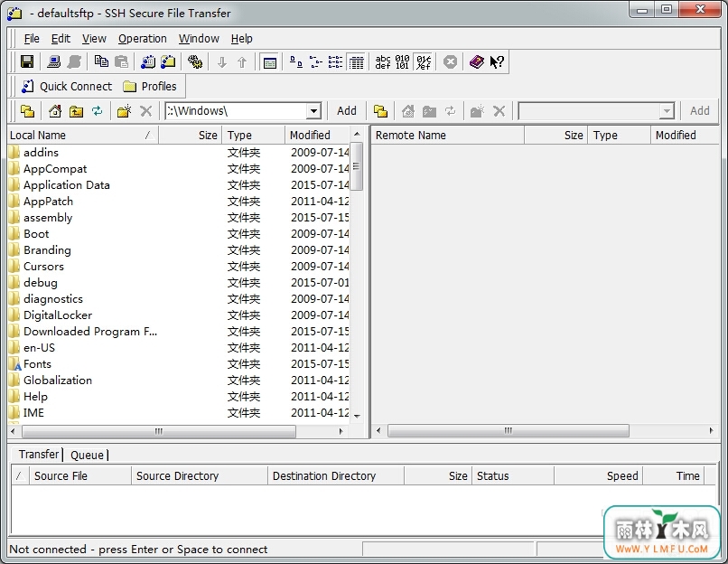Switch to Large Icons view
Screen dimensions: 728x564
pos(296,61)
